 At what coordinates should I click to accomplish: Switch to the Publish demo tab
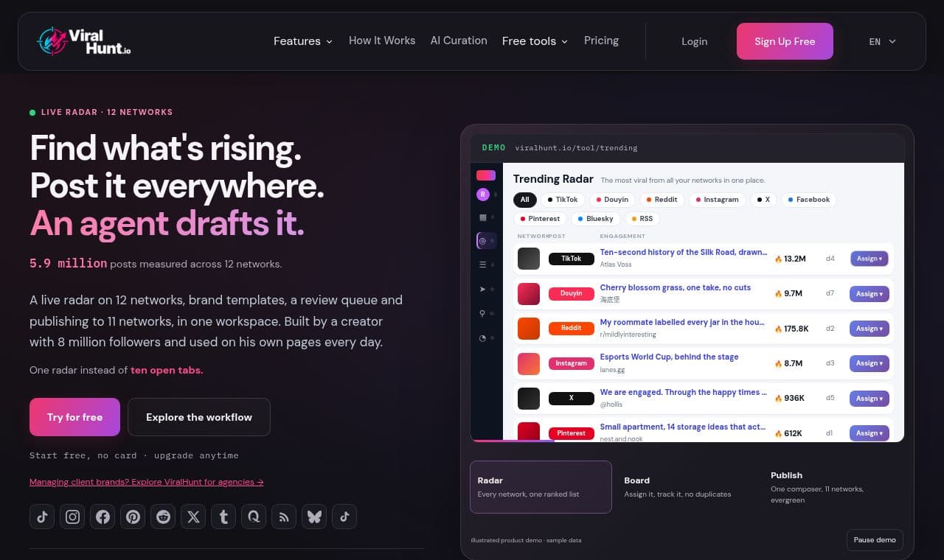(x=833, y=486)
